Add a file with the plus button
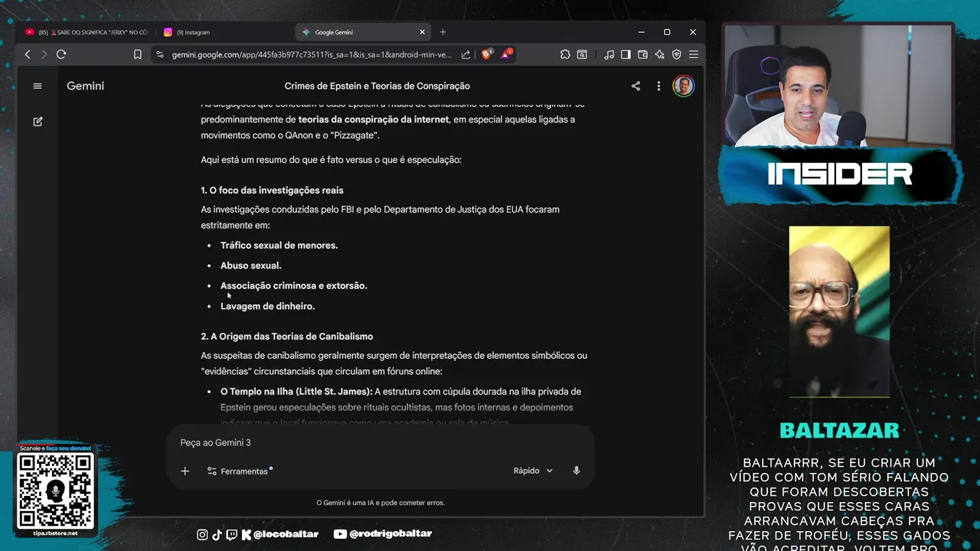 (185, 471)
